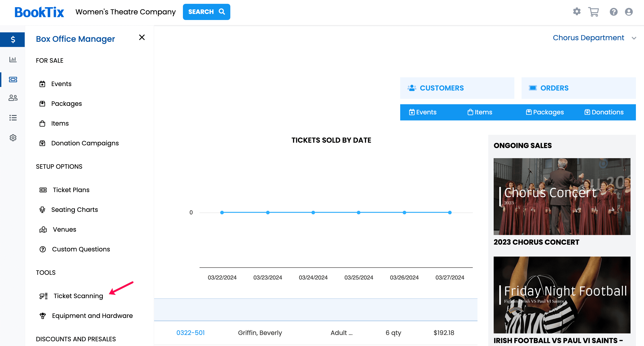Open Donation Campaigns menu item
The image size is (644, 346).
click(85, 143)
